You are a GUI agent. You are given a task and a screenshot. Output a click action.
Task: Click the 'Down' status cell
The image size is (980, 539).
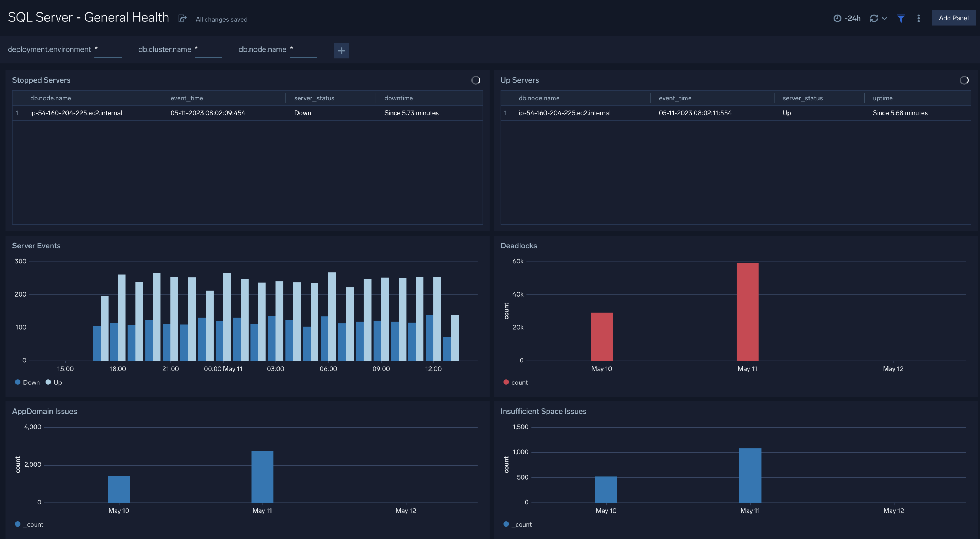pos(302,113)
